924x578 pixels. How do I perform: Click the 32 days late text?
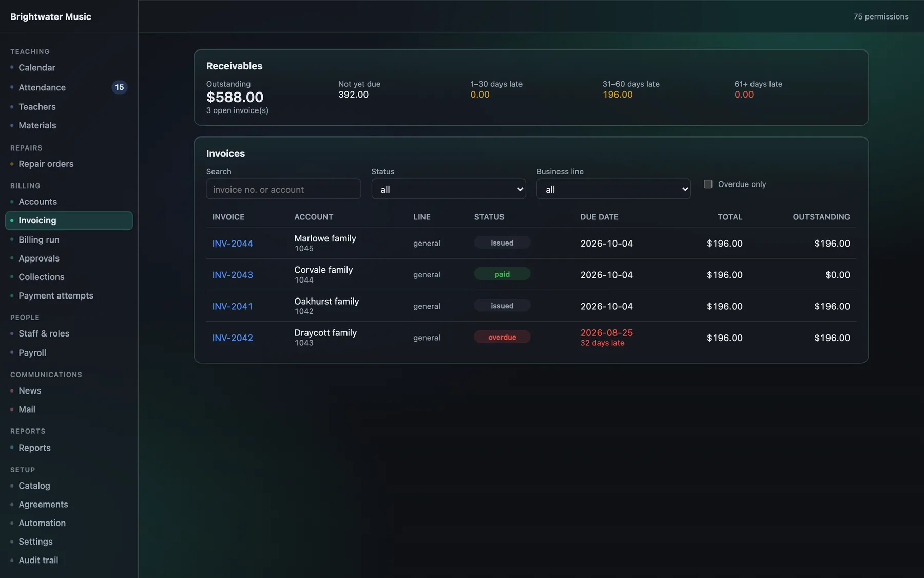tap(602, 343)
